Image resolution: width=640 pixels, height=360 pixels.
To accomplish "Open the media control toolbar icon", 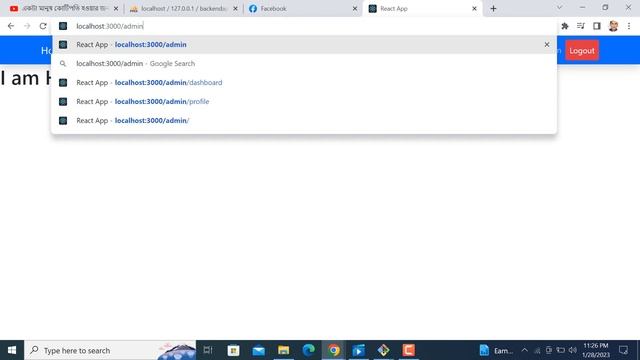I will pos(581,26).
